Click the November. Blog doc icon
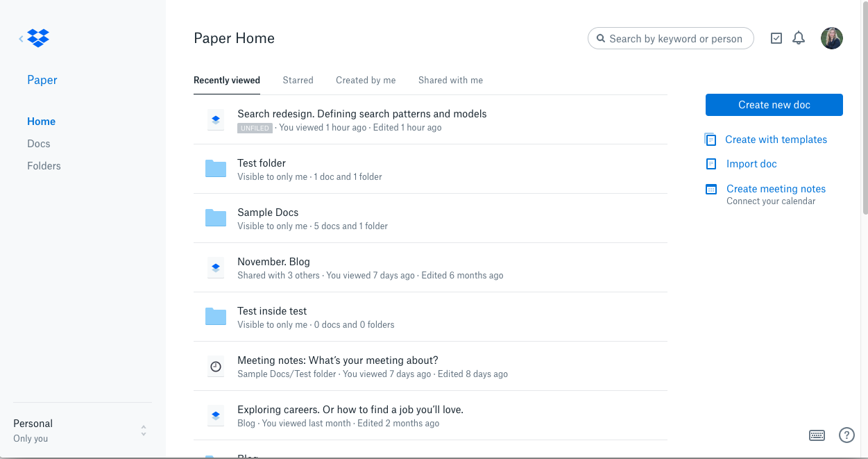The width and height of the screenshot is (868, 459). point(216,268)
